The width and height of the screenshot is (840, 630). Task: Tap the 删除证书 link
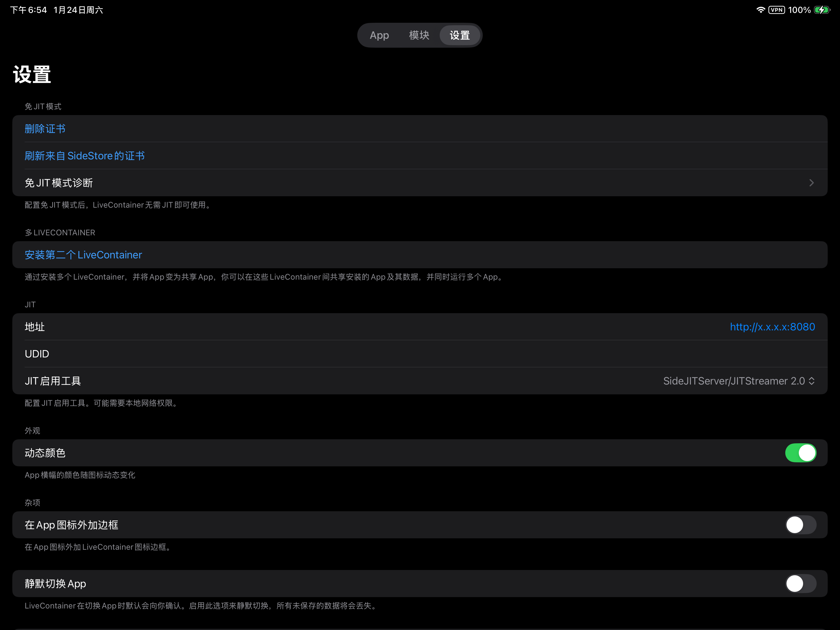(x=45, y=129)
